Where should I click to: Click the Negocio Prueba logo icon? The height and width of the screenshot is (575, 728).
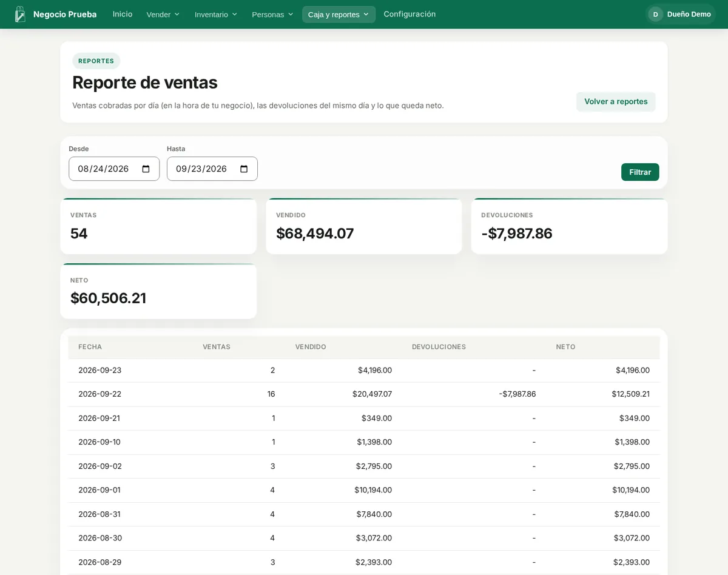pos(20,14)
